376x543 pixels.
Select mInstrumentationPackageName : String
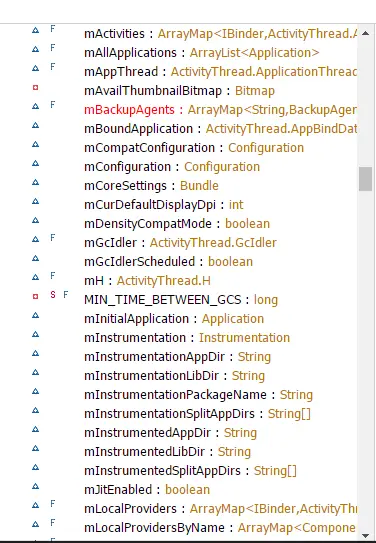[x=198, y=395]
